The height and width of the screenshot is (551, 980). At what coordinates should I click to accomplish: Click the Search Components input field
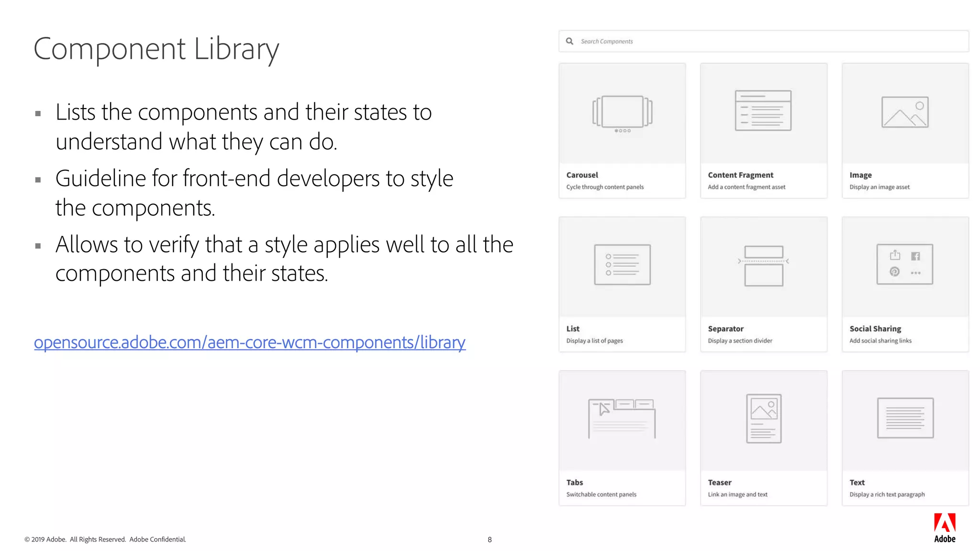(764, 41)
